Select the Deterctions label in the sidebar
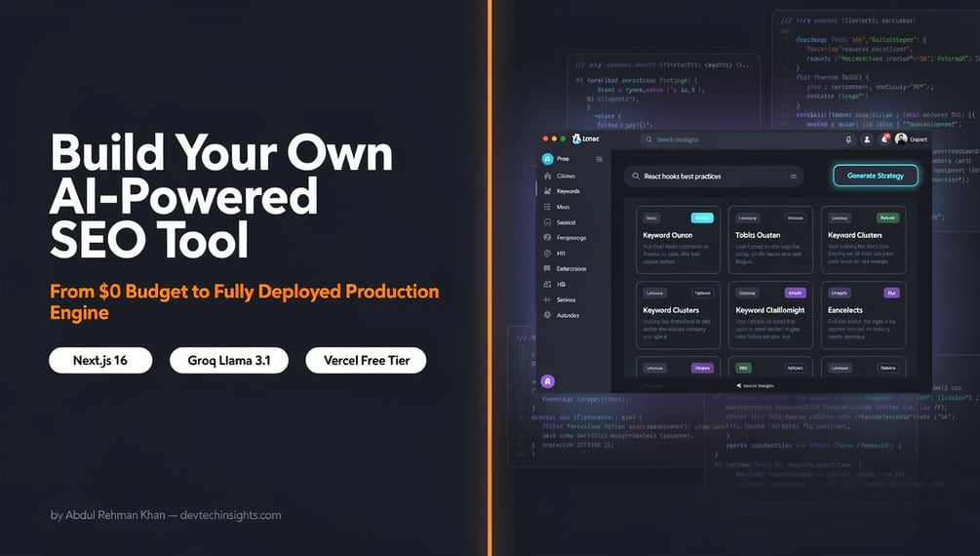980x556 pixels. tap(571, 269)
